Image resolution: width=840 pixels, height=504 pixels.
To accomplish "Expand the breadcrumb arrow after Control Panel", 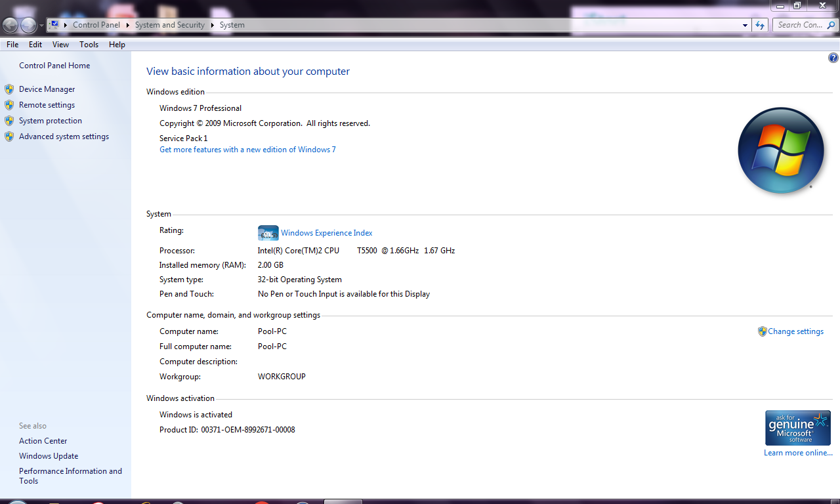I will click(127, 25).
